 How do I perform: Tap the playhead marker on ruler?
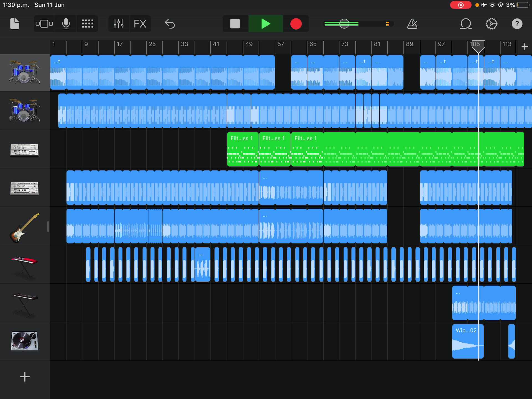[479, 47]
